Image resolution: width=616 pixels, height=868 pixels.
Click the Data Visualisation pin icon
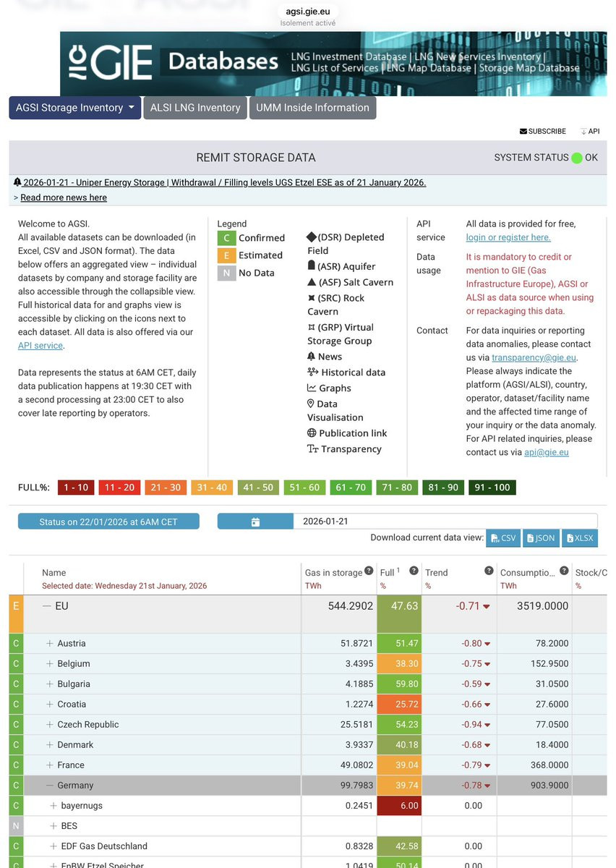[x=312, y=404]
